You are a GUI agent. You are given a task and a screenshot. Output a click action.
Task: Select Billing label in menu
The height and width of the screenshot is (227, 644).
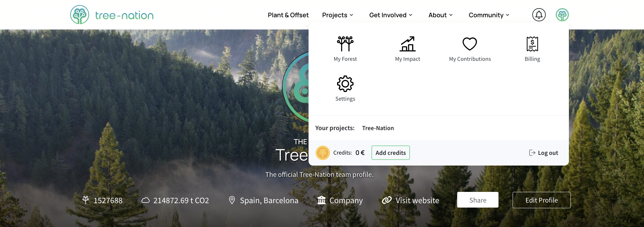532,59
